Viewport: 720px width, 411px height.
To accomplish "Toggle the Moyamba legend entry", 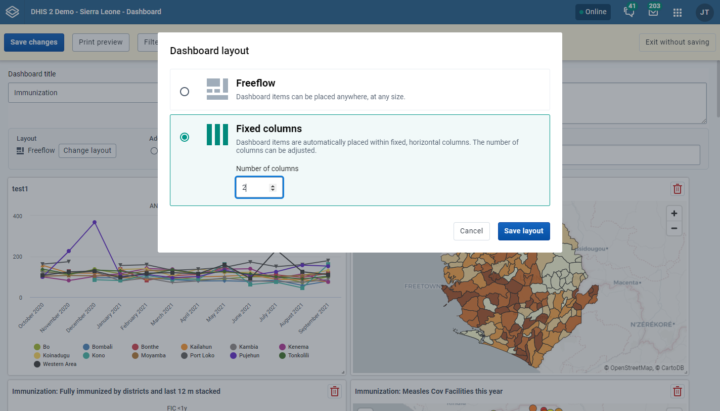I will pos(149,355).
